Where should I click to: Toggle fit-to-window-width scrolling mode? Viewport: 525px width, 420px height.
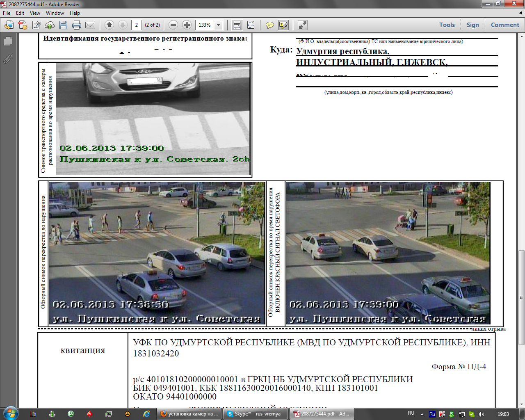[x=237, y=25]
